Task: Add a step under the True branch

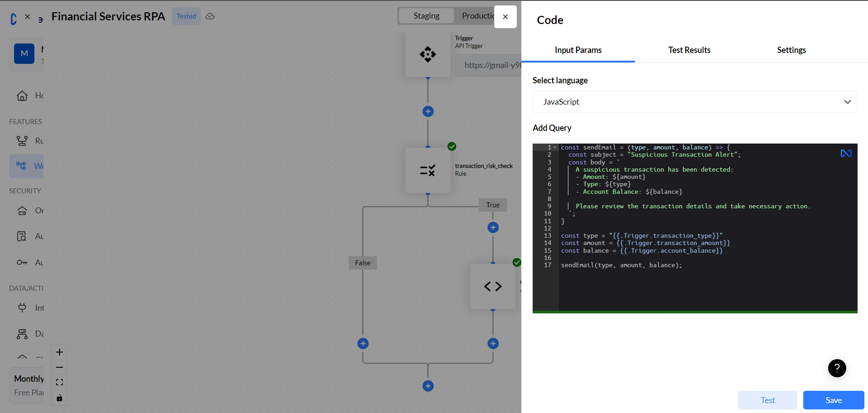Action: 493,227
